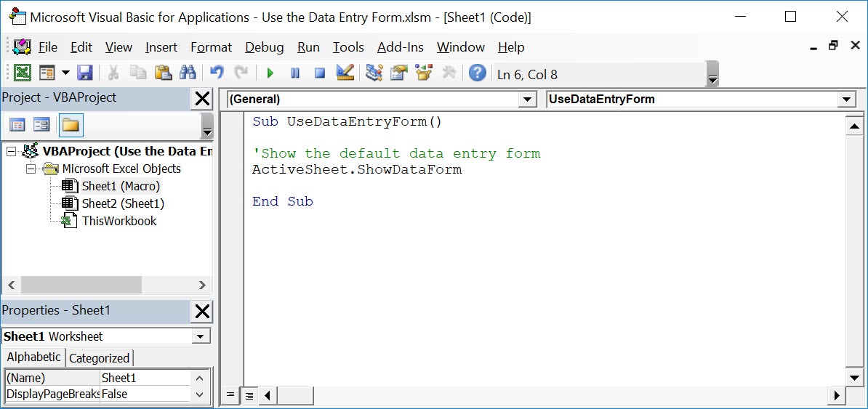Run the macro with the green play icon
Image resolution: width=868 pixels, height=409 pixels.
pos(270,73)
